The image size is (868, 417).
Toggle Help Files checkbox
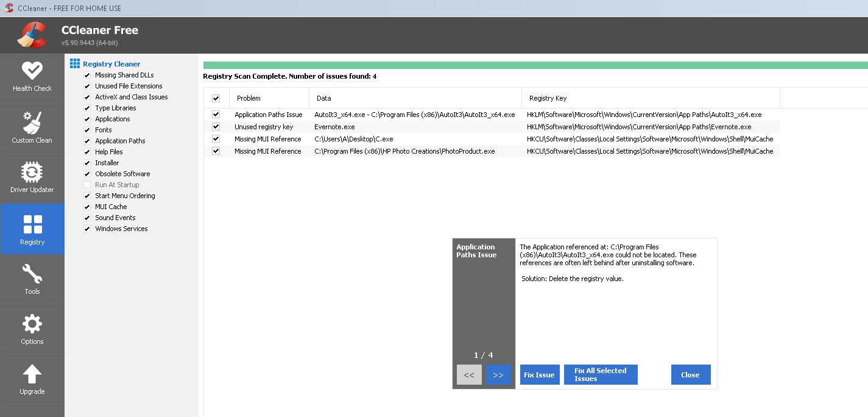click(87, 152)
